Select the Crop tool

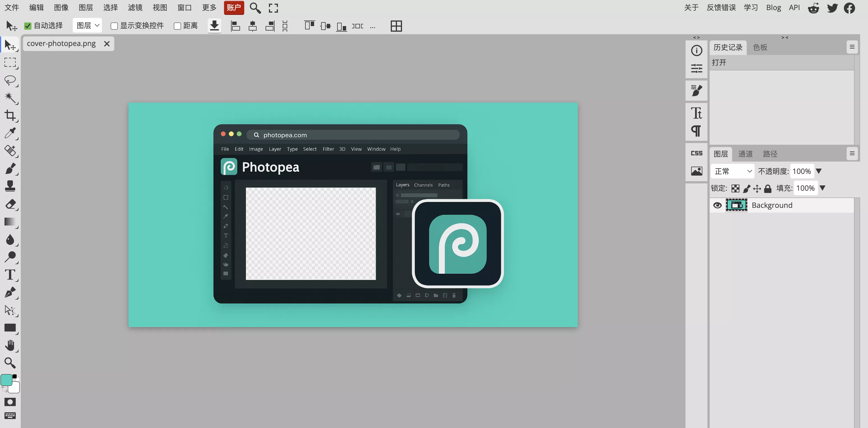[10, 116]
